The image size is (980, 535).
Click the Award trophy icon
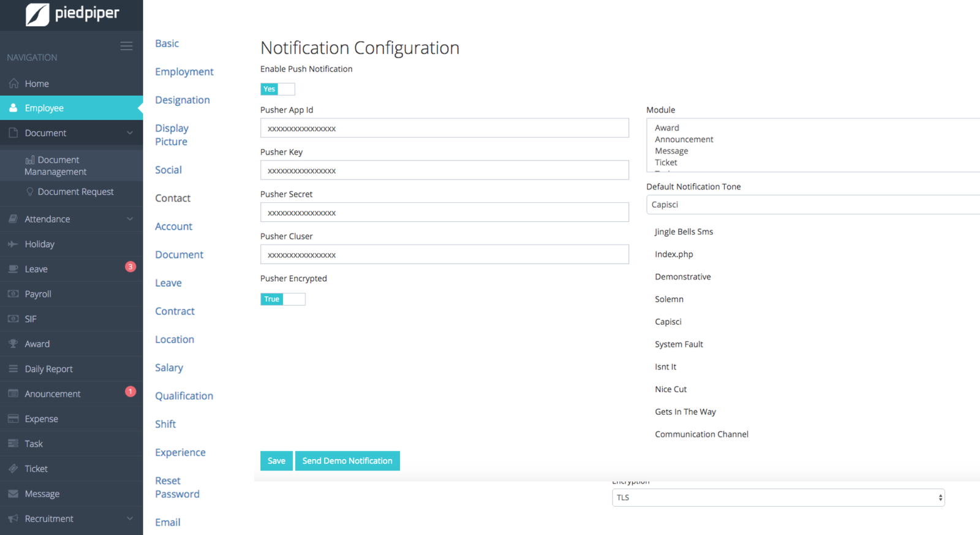pyautogui.click(x=13, y=344)
